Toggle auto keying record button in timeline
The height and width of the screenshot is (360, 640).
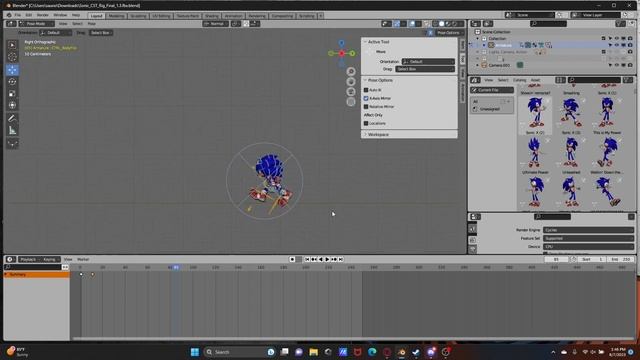[292, 259]
